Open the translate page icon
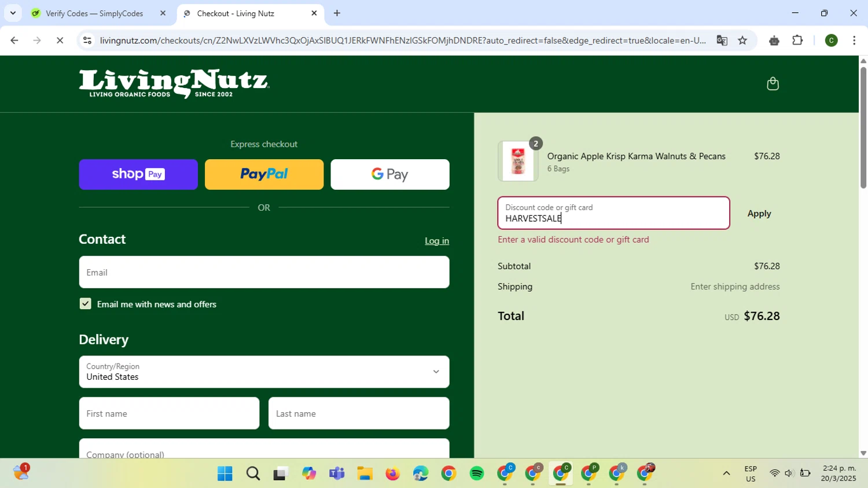 (722, 41)
